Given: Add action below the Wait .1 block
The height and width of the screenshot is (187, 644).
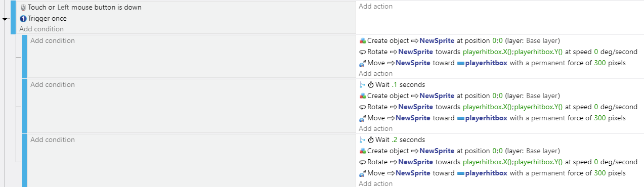Looking at the screenshot, I should pyautogui.click(x=375, y=129).
